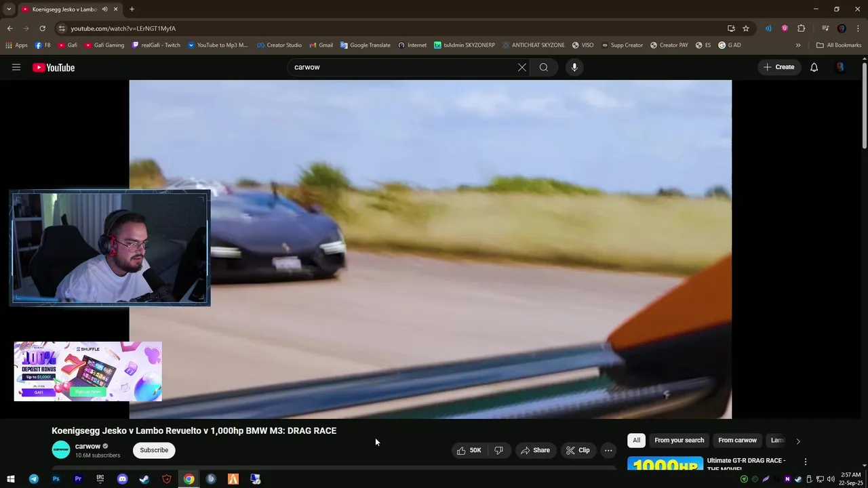Open Photoshop from the taskbar
Viewport: 868px width, 488px height.
click(x=56, y=479)
